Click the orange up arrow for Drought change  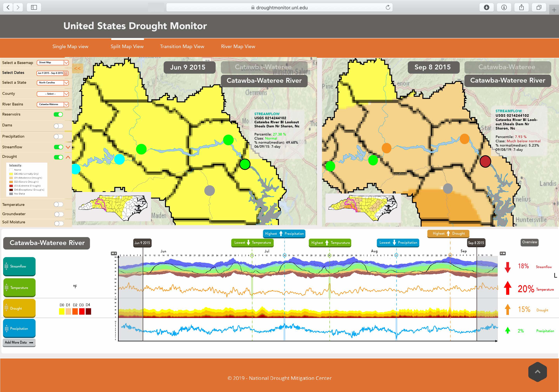[508, 309]
